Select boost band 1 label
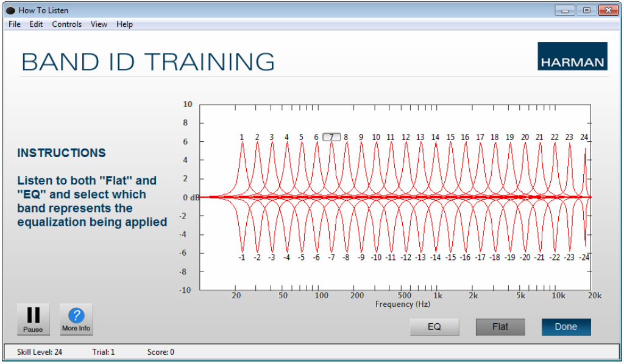 (242, 137)
